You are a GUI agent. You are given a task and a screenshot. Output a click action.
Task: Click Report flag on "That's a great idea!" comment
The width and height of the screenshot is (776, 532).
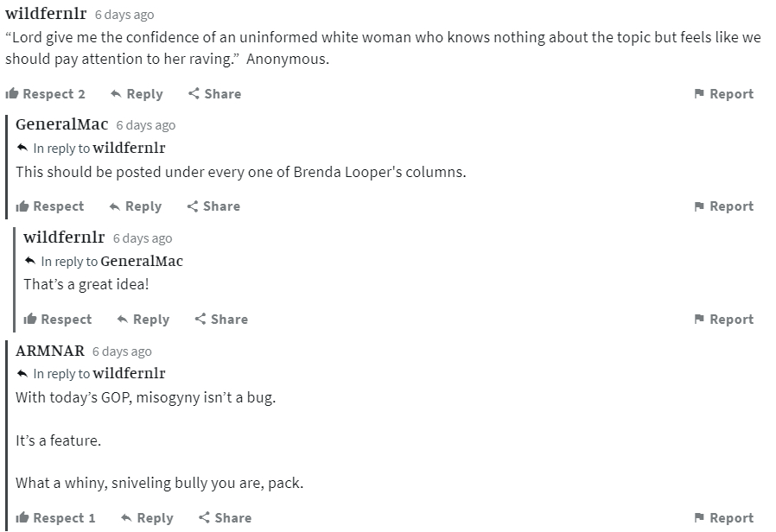(699, 319)
